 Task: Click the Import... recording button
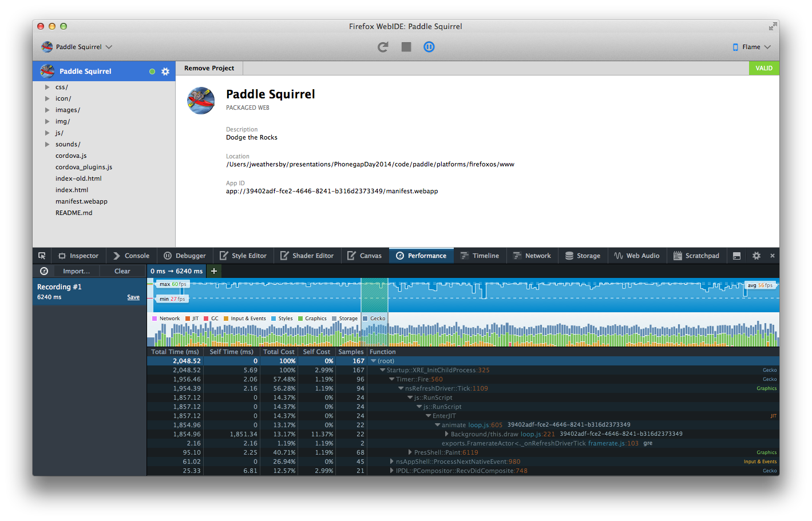(77, 271)
